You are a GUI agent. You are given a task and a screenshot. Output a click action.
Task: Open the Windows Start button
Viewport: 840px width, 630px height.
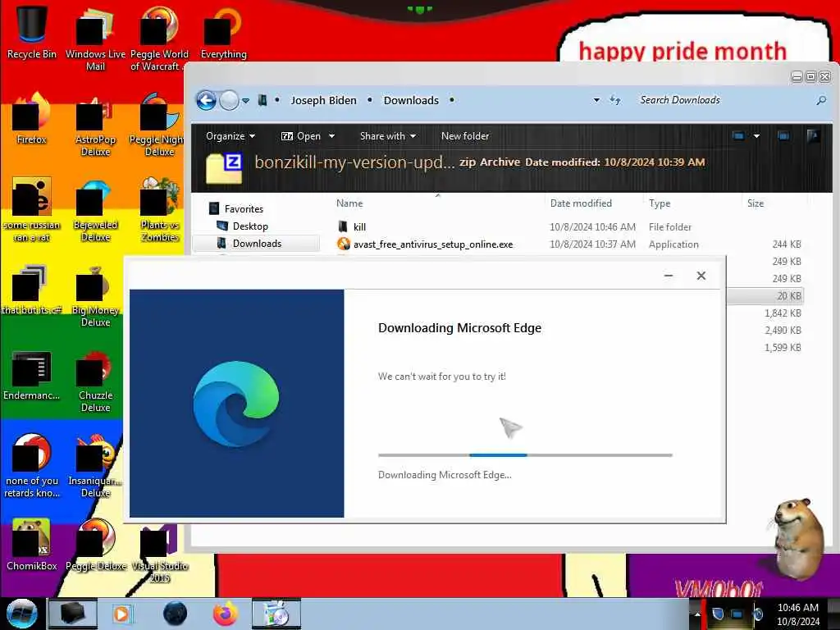[x=21, y=614]
